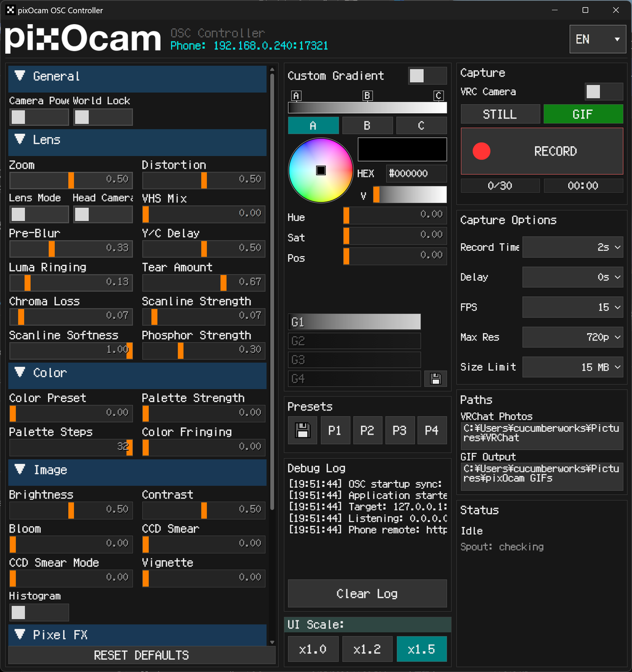This screenshot has width=632, height=672.
Task: Open the EN language dropdown
Action: click(x=598, y=39)
